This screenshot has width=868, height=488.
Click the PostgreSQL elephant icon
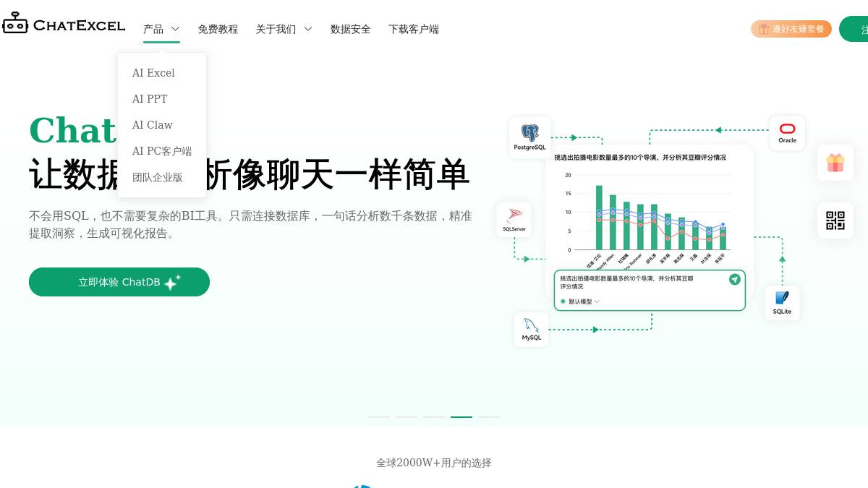click(530, 133)
